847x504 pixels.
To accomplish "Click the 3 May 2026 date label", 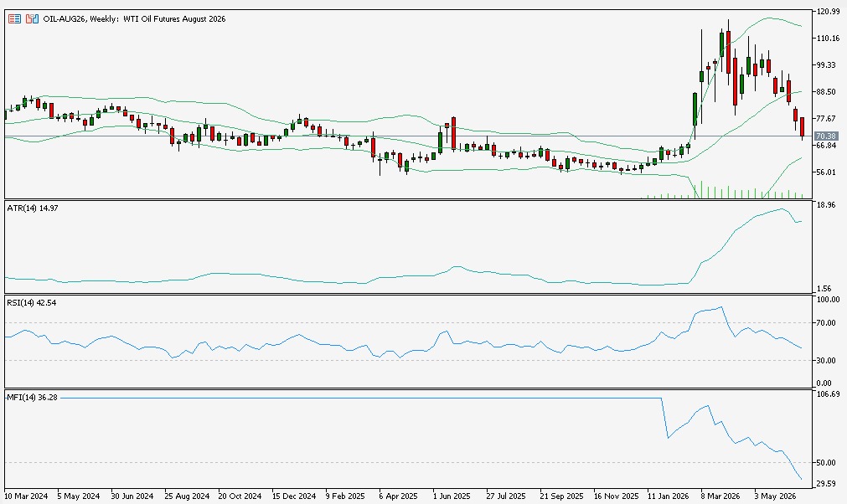I will click(775, 496).
